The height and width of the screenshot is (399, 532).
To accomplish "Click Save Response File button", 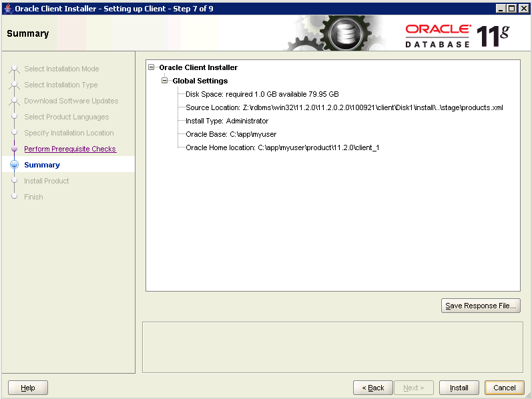I will tap(481, 306).
